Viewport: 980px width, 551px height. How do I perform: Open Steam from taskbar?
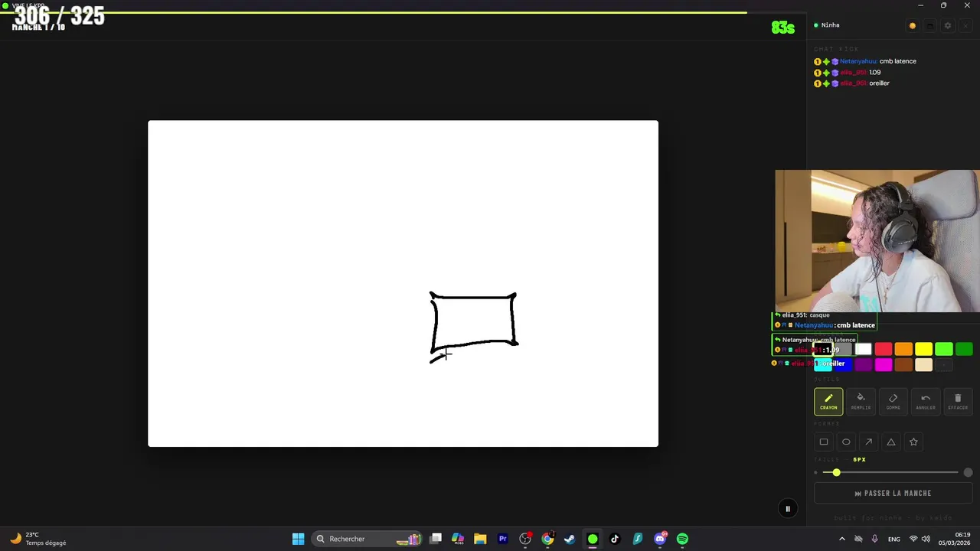570,539
